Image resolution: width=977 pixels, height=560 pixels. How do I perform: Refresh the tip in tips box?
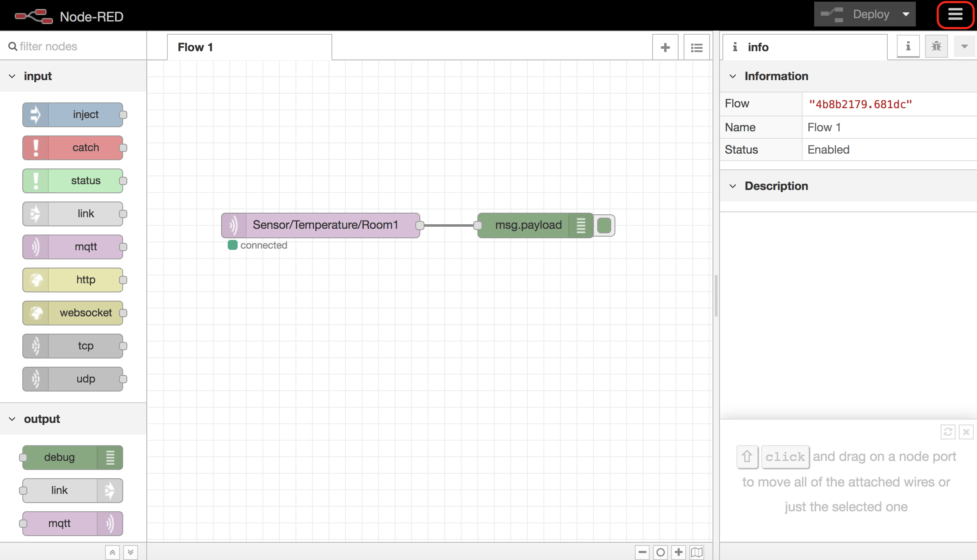948,432
